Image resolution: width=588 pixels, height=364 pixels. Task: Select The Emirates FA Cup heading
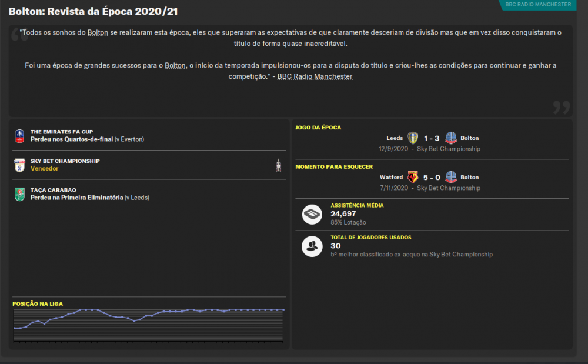tap(62, 132)
